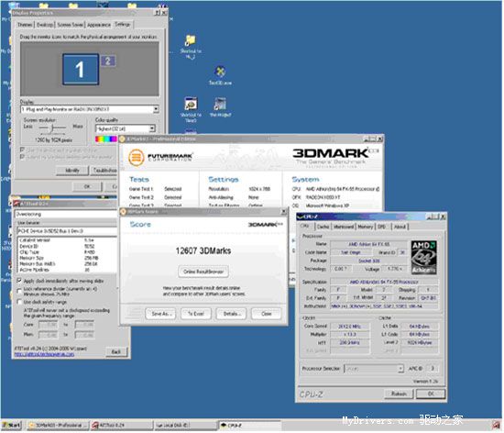Click the Details button in Score dialog
This screenshot has width=504, height=433.
pyautogui.click(x=231, y=314)
